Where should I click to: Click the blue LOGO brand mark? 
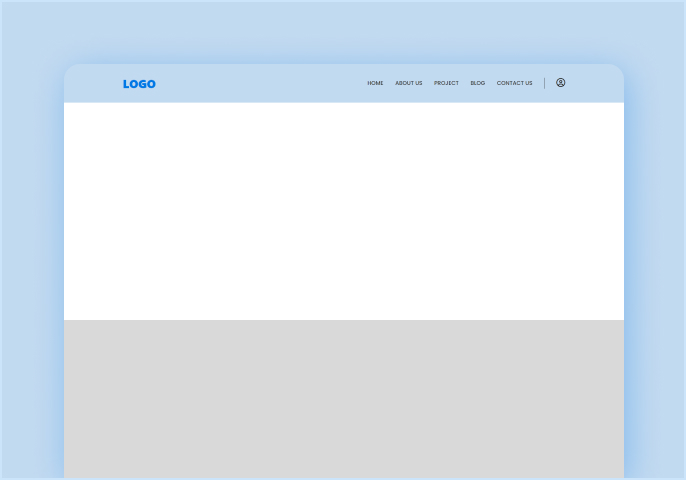click(x=139, y=84)
